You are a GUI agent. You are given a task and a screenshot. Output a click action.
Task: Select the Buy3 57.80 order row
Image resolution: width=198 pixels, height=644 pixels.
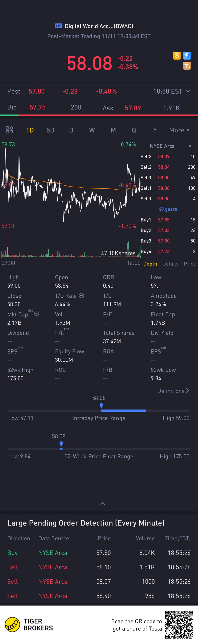pyautogui.click(x=168, y=241)
